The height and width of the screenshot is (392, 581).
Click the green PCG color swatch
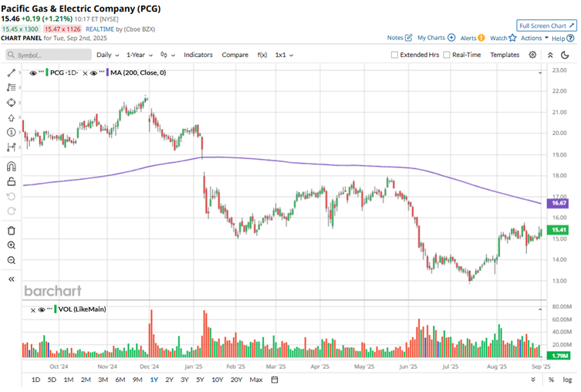click(47, 73)
